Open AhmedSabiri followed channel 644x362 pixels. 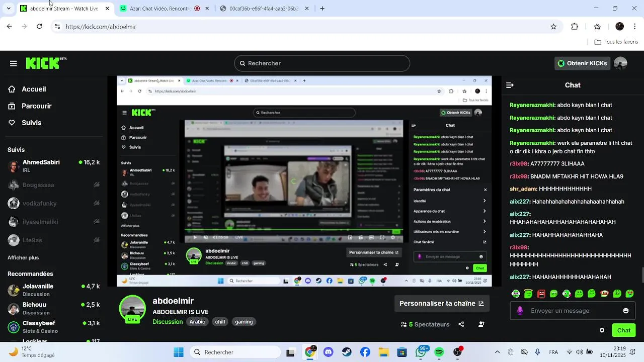pos(54,166)
